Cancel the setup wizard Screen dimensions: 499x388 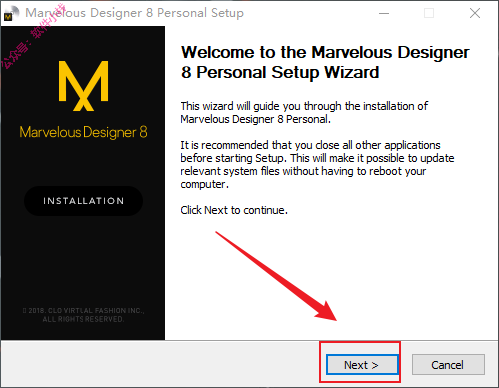pos(448,364)
